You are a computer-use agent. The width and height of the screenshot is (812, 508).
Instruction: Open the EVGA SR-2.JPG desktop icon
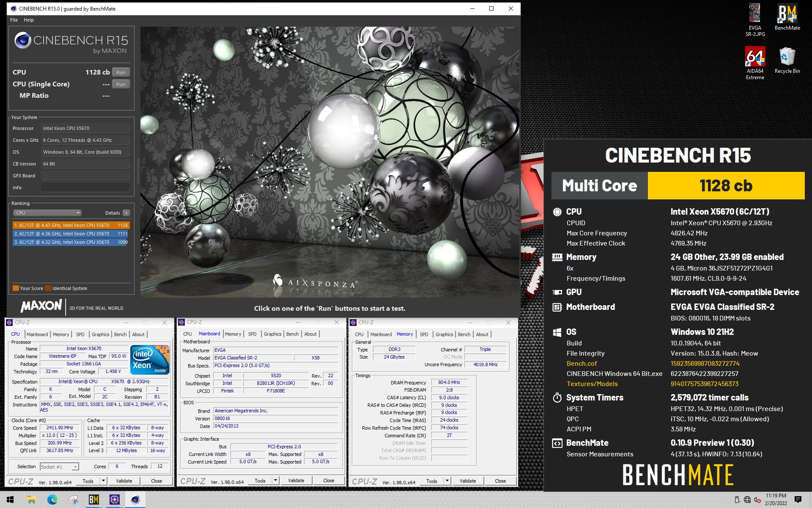[755, 19]
